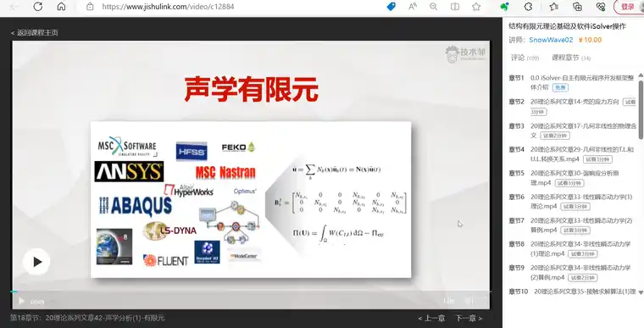Click the browser back arrow
This screenshot has width=644, height=328.
14,7
